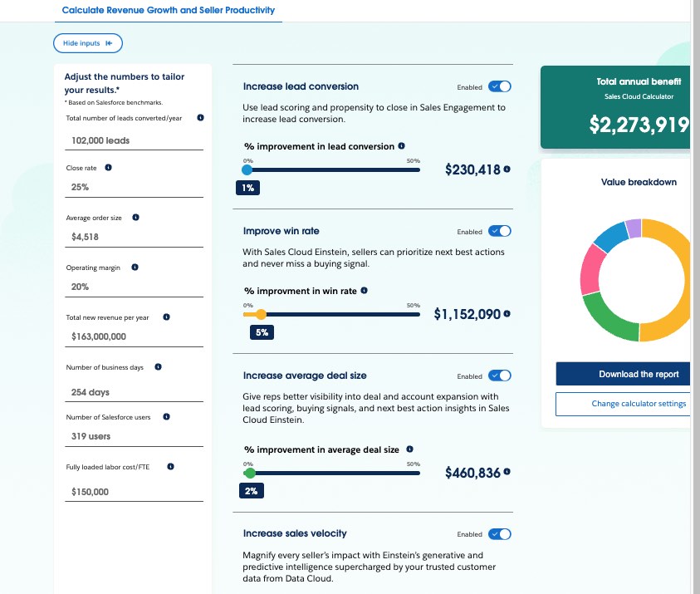The width and height of the screenshot is (700, 594).
Task: Click info icon beside % improvement in lead conversion
Action: (x=401, y=145)
